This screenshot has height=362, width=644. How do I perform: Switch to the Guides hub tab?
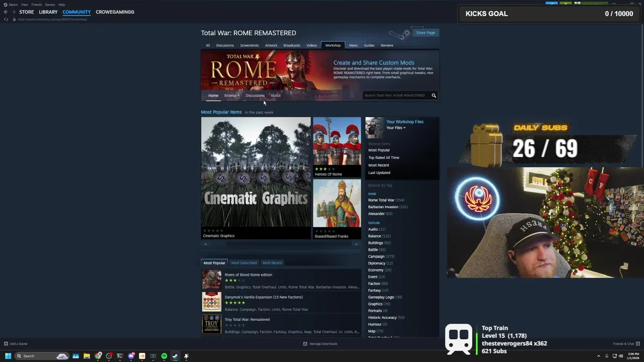point(369,45)
